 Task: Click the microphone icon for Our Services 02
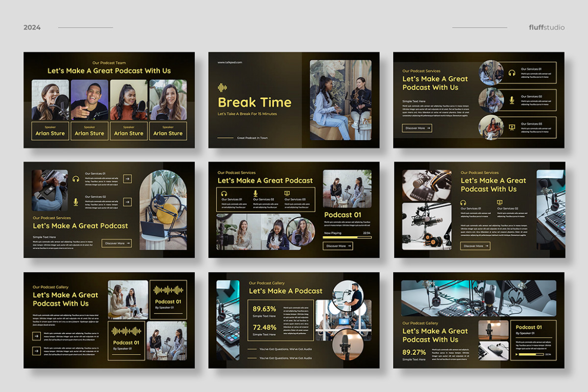coord(512,100)
